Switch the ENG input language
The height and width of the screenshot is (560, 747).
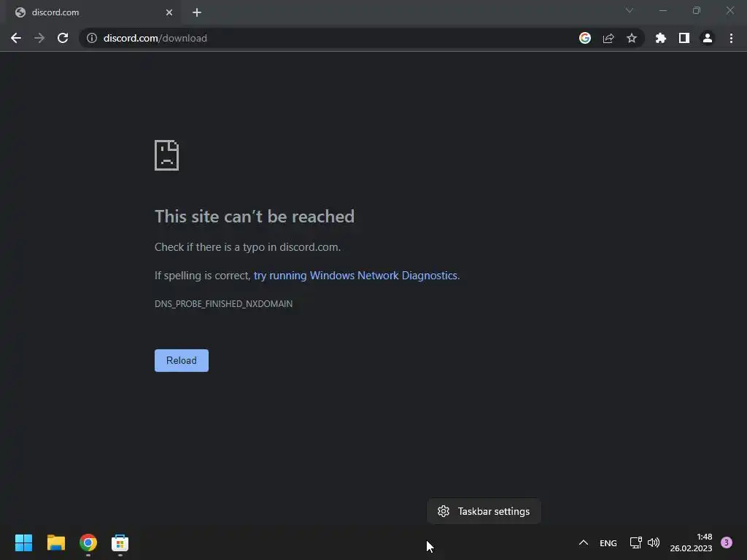coord(608,543)
